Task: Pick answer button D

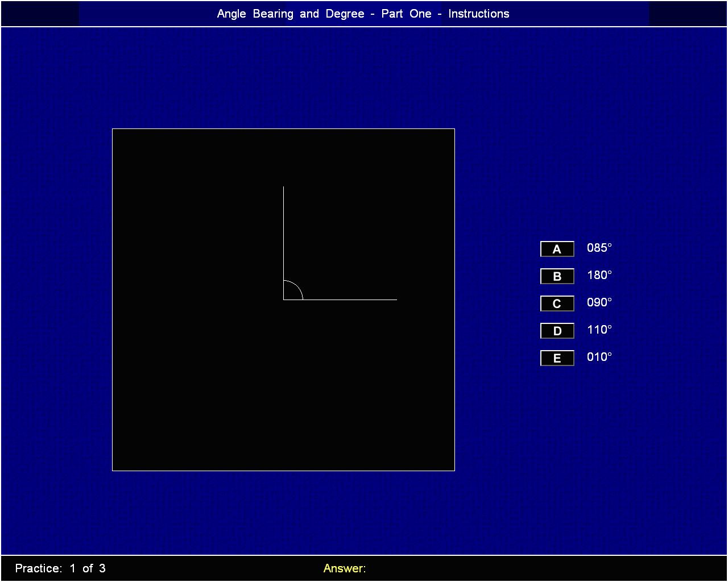Action: 557,331
